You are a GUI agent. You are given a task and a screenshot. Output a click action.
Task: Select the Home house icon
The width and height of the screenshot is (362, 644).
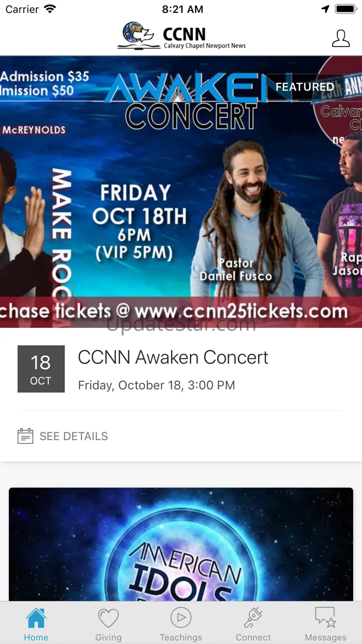pos(36,618)
